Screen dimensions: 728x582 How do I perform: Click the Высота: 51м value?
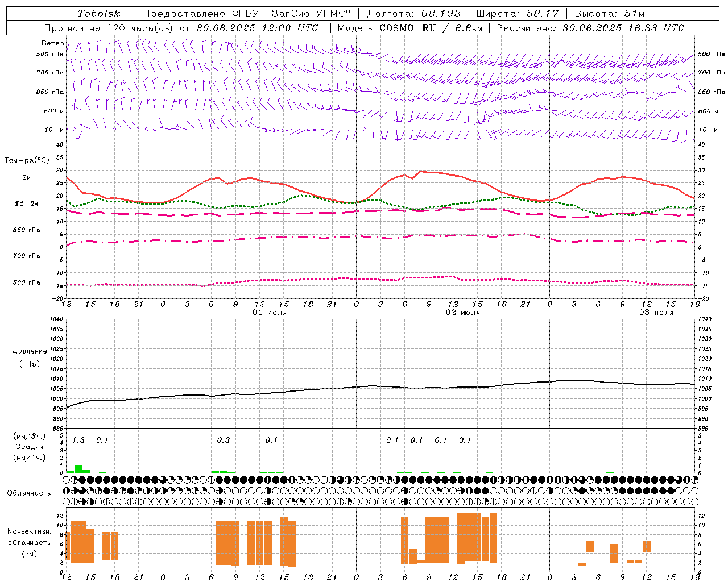pyautogui.click(x=610, y=14)
